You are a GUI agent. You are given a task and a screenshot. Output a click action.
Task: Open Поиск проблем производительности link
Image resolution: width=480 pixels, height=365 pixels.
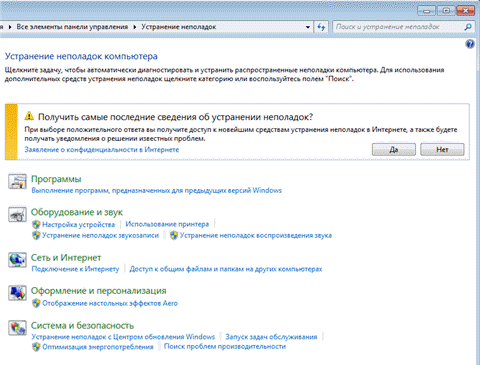point(225,346)
